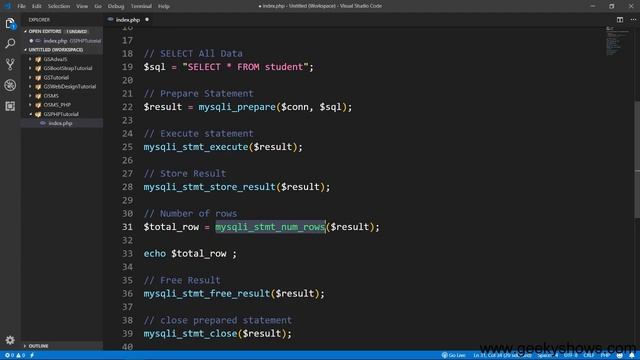
Task: Click the VS Code logo in title bar
Action: 7,6
